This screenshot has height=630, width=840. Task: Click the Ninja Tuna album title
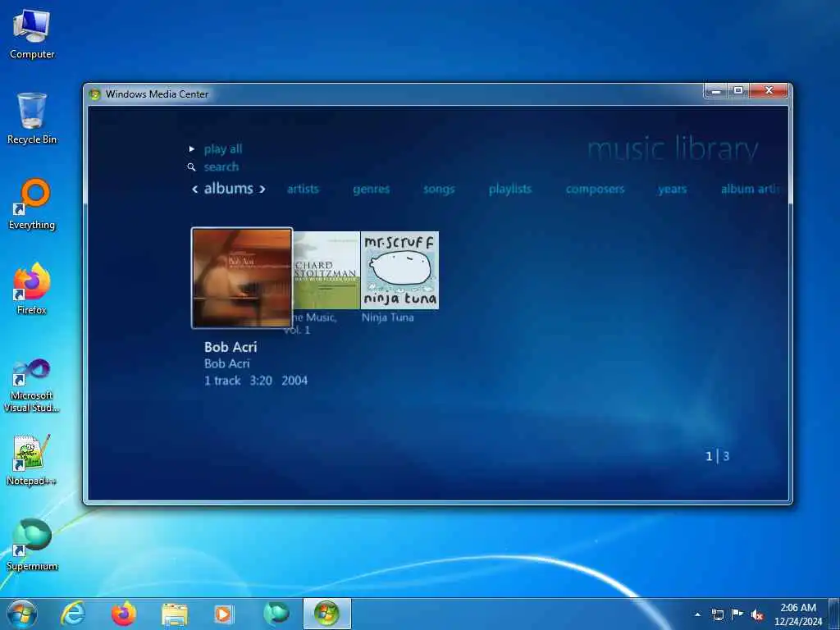pyautogui.click(x=387, y=317)
